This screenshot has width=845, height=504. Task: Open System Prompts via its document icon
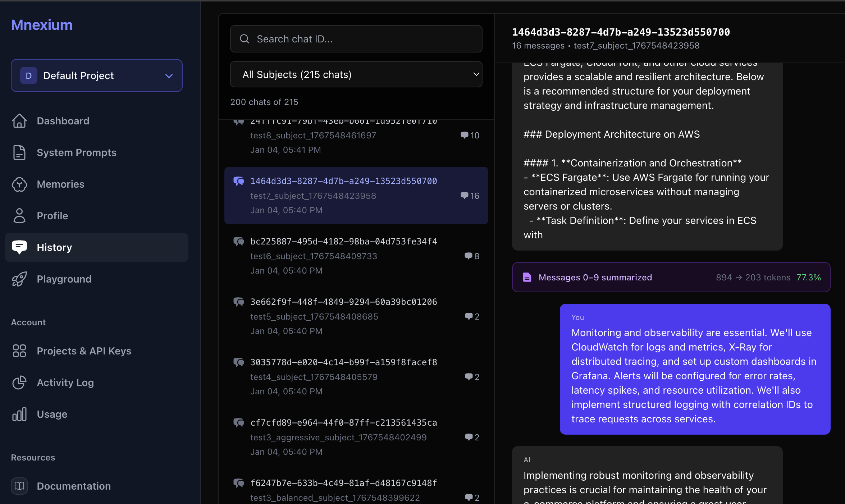point(20,152)
